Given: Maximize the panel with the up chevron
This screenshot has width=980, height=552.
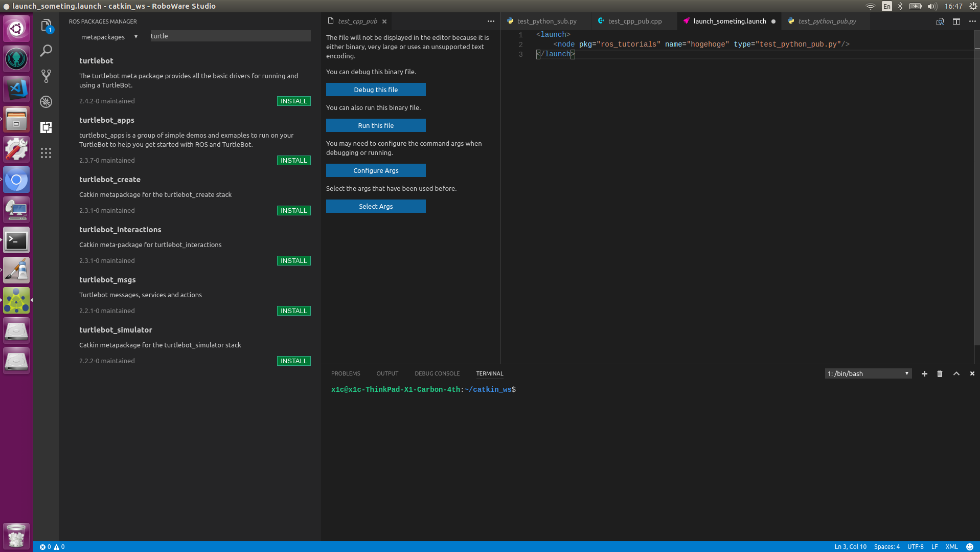Looking at the screenshot, I should pyautogui.click(x=956, y=374).
